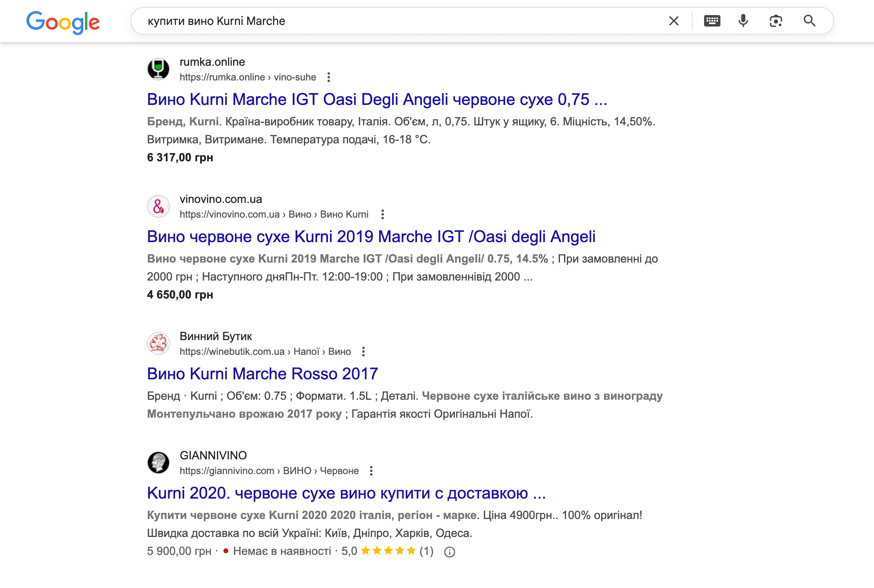Open three-dot menu for giannivino.com result
The image size is (874, 588).
coord(371,471)
